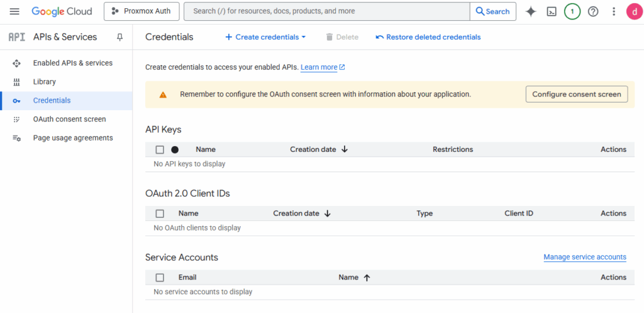Click 'No API keys to display' text

pos(189,164)
